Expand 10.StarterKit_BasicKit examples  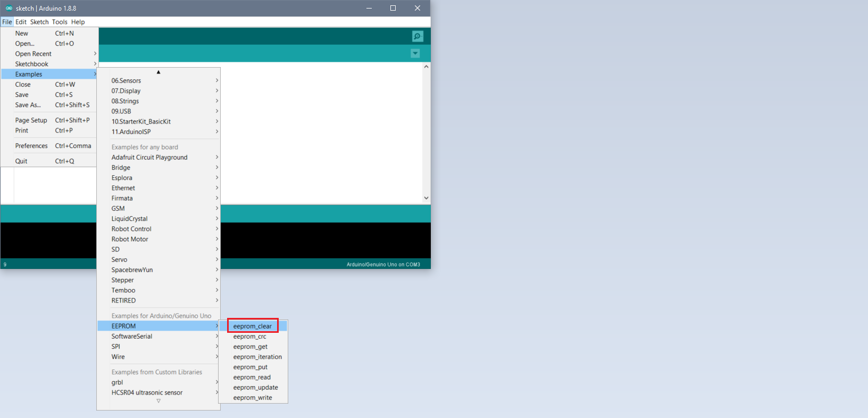[x=158, y=121]
